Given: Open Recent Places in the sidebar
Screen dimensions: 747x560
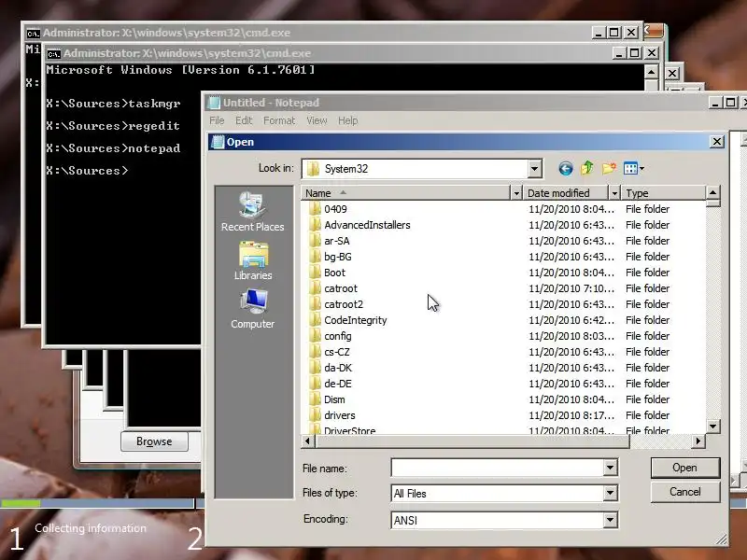Looking at the screenshot, I should pyautogui.click(x=252, y=212).
